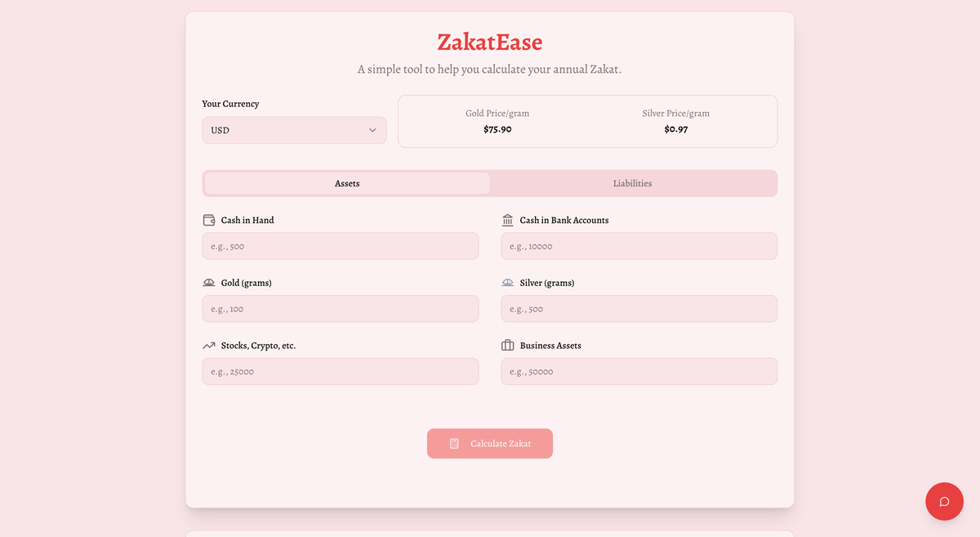Select the Gold (grams) entry box
This screenshot has height=537, width=980.
[340, 308]
